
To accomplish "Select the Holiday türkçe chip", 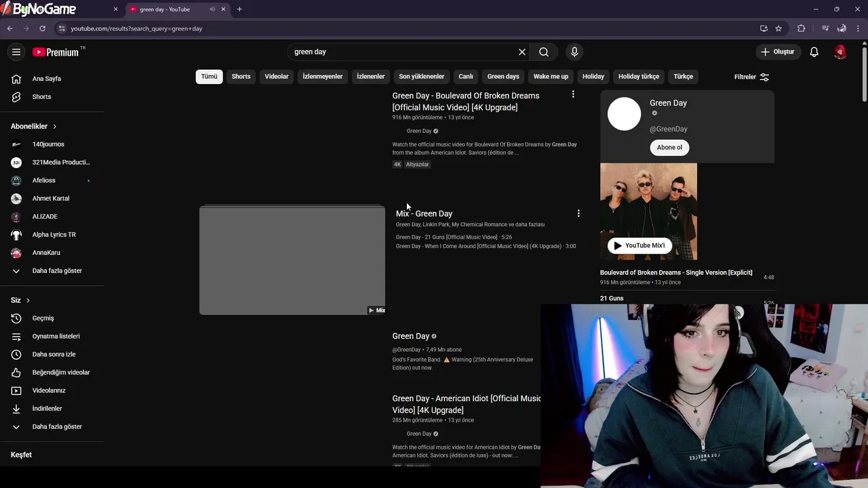I will click(639, 77).
